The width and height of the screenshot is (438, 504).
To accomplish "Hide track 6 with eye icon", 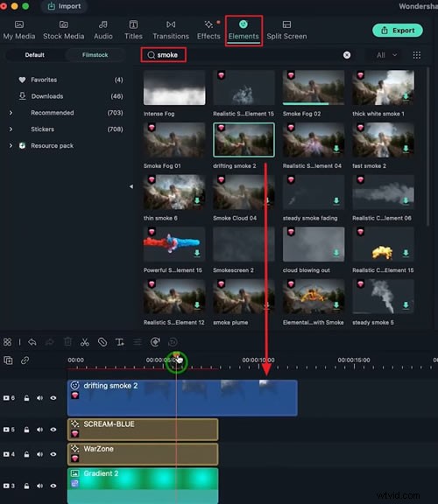I will coord(53,398).
